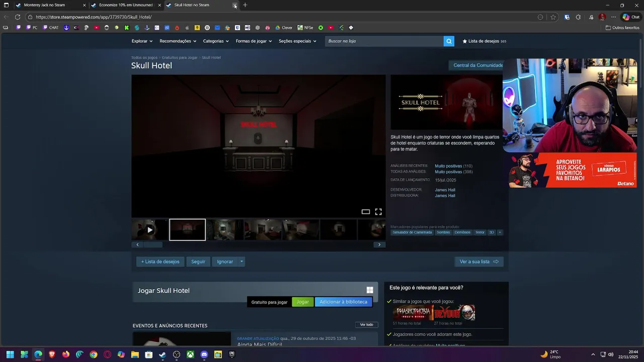This screenshot has height=362, width=644.
Task: Open Copilot Chat in the browser toolbar
Action: pos(631,17)
